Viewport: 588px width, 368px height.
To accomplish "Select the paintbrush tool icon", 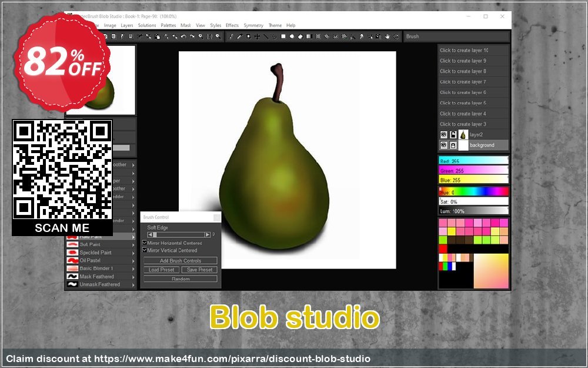I will point(231,37).
